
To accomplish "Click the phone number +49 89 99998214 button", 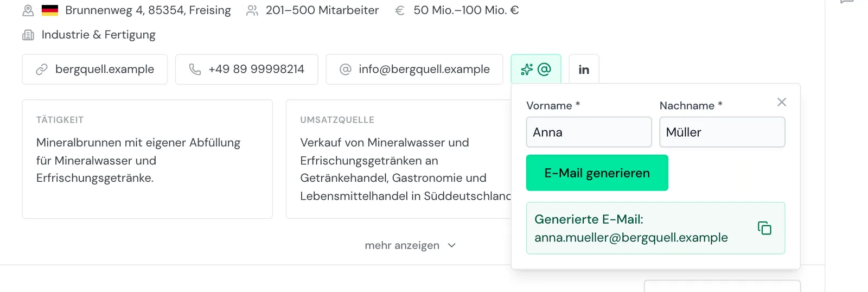I will [246, 69].
